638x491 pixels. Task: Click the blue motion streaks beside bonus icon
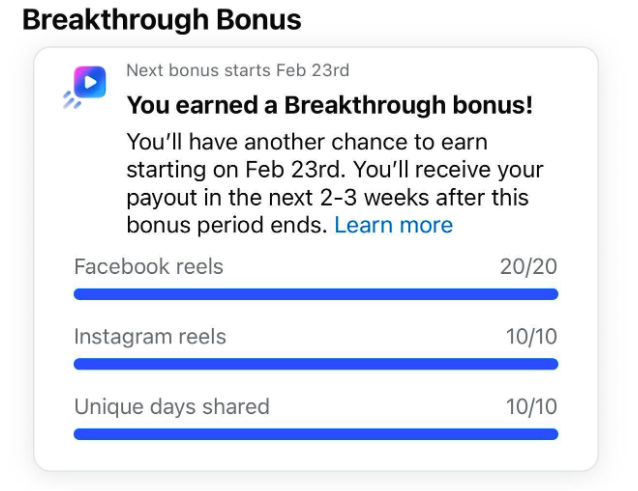(x=70, y=100)
